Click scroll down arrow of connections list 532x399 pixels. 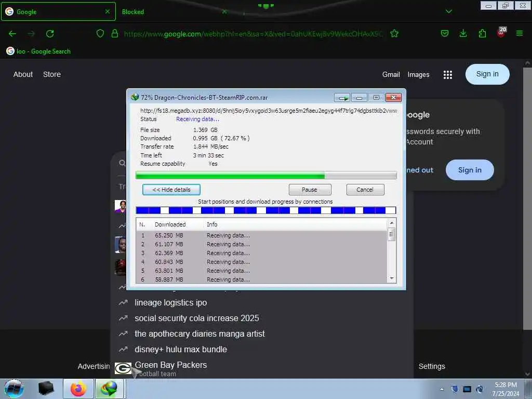[x=392, y=278]
